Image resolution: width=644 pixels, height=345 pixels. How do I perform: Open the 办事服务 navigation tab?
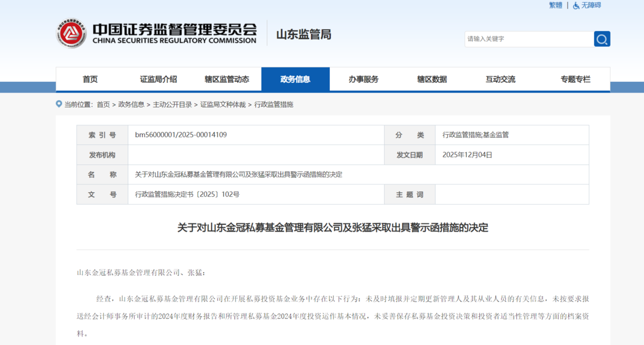364,79
